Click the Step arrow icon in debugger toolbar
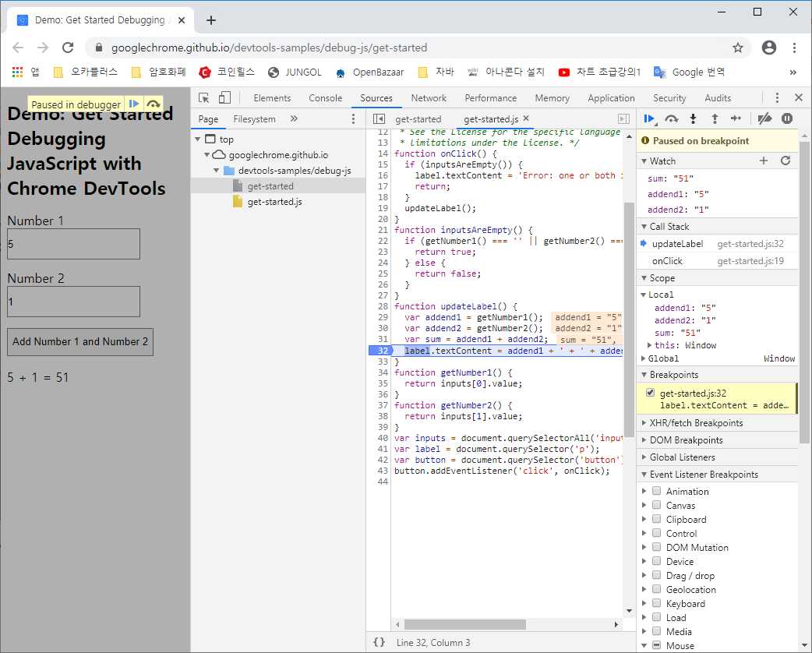 tap(736, 119)
